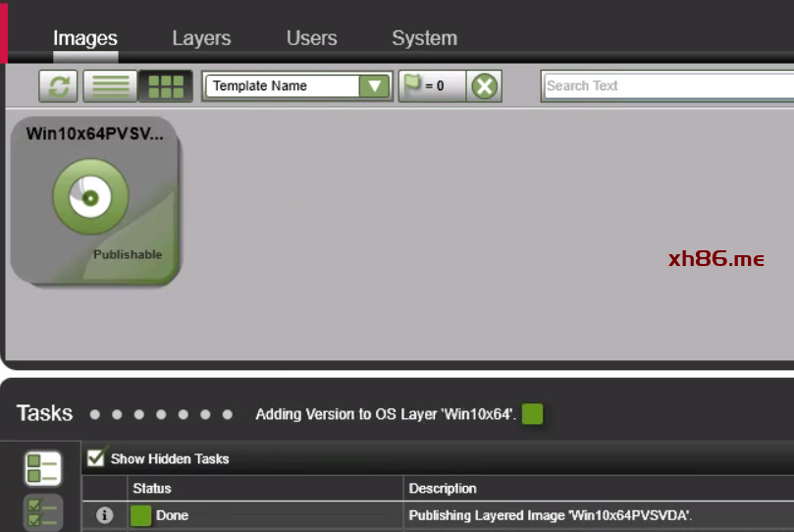Viewport: 794px width, 532px height.
Task: Expand the Template Name dropdown arrow
Action: tap(374, 86)
